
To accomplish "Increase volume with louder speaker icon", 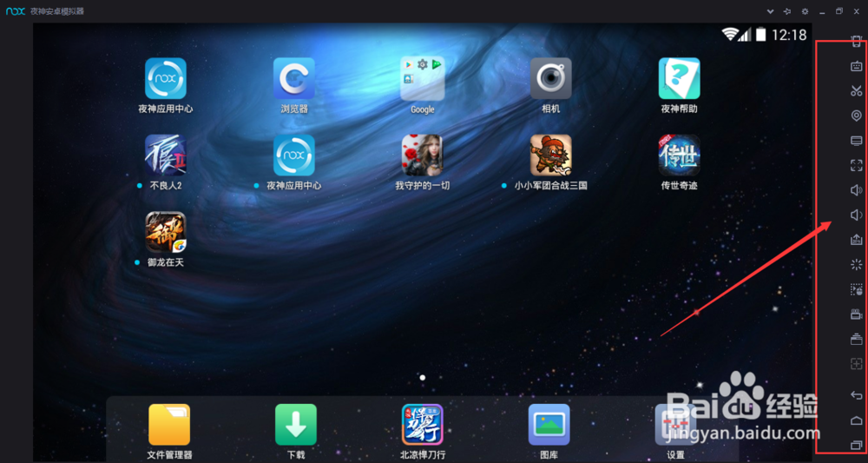I will coord(857,190).
